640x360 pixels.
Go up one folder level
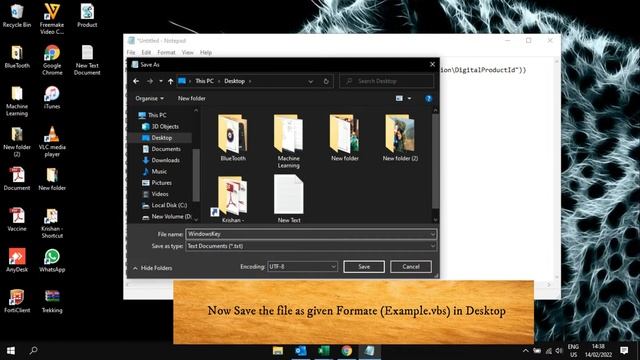[170, 81]
